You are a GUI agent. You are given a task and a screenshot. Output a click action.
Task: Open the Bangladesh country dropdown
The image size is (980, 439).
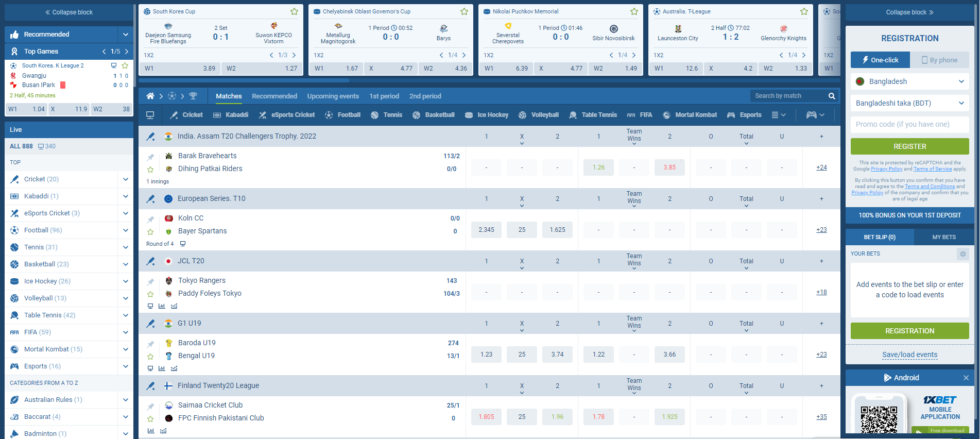coord(909,81)
